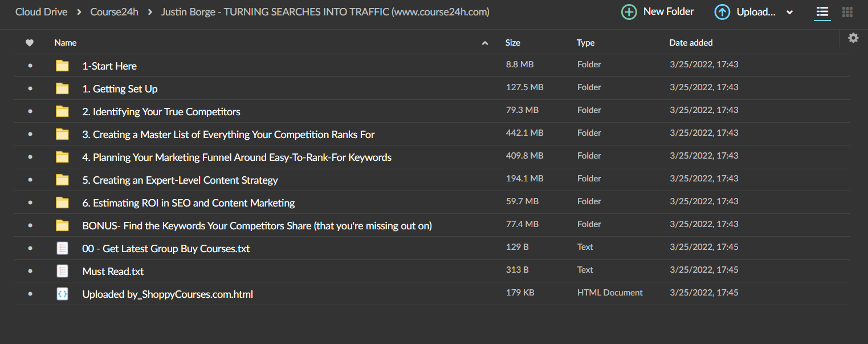Switch to list view

click(822, 12)
